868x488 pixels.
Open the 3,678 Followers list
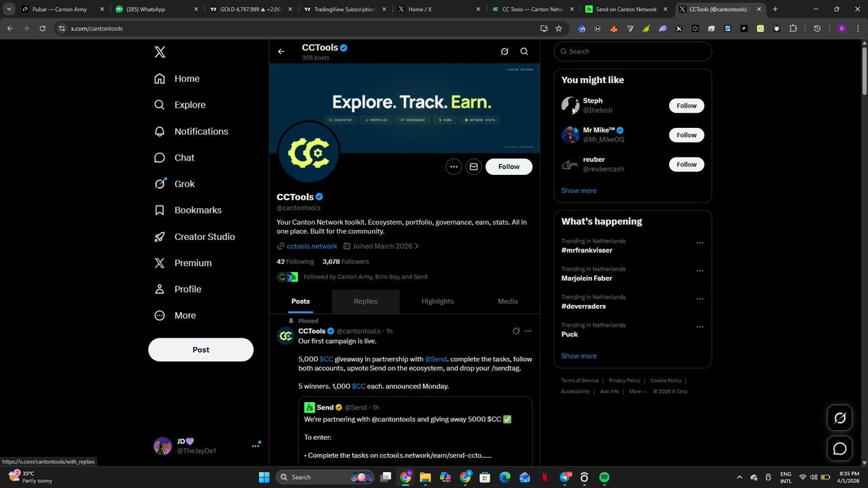(346, 262)
